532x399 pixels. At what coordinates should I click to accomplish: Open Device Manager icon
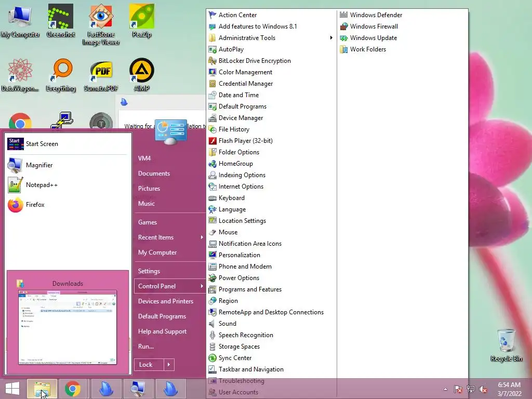pyautogui.click(x=212, y=118)
